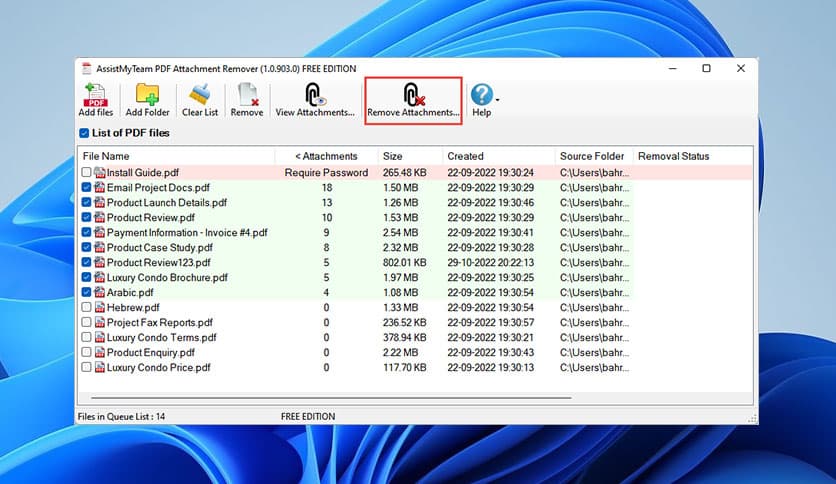The width and height of the screenshot is (836, 484).
Task: Click PDF icon of Hebrew.pdf
Action: point(100,307)
